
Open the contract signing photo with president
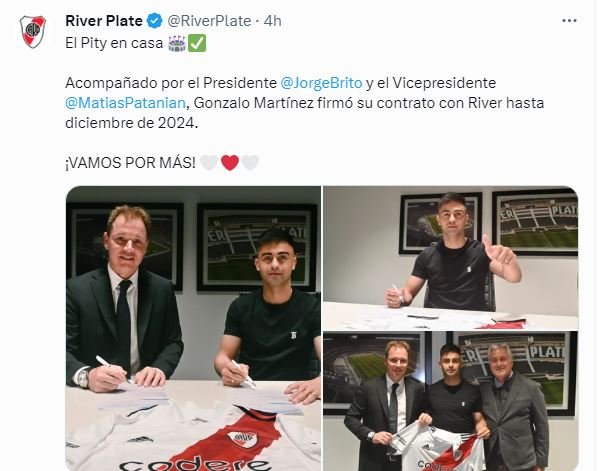click(193, 328)
